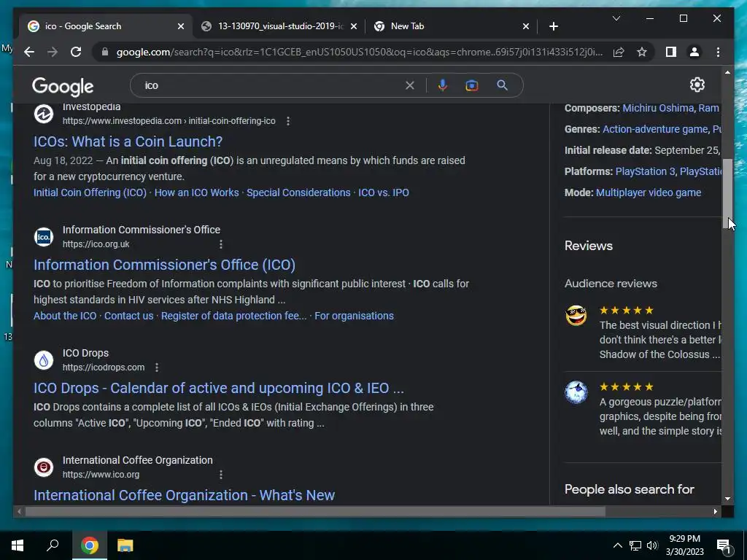Image resolution: width=747 pixels, height=560 pixels.
Task: Click the Google search input field
Action: tap(271, 85)
